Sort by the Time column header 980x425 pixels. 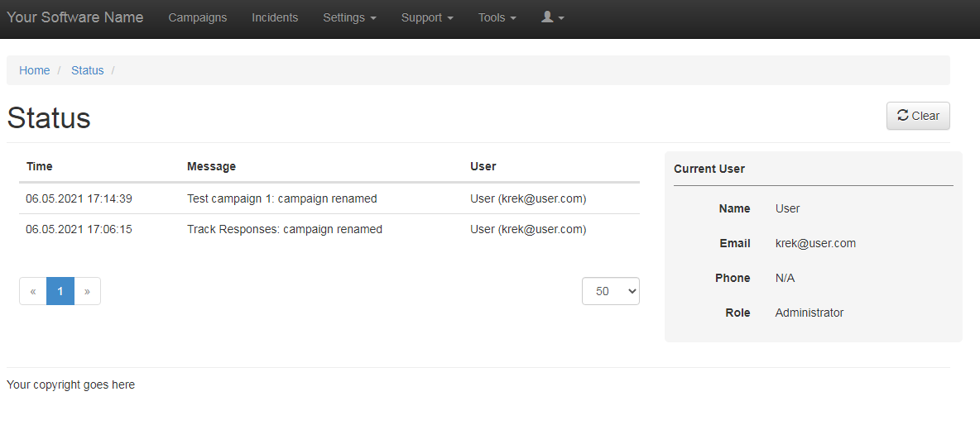pyautogui.click(x=40, y=167)
